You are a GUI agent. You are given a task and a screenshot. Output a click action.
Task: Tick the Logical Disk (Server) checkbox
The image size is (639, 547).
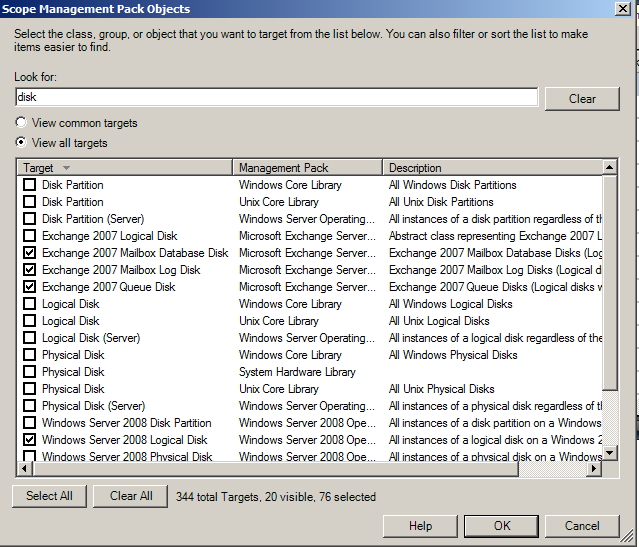[x=29, y=337]
